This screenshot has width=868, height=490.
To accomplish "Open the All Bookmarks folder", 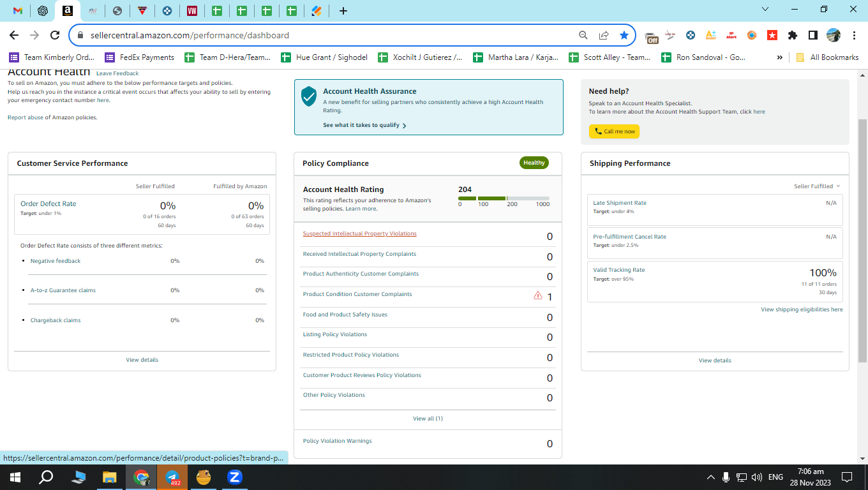I will 827,57.
